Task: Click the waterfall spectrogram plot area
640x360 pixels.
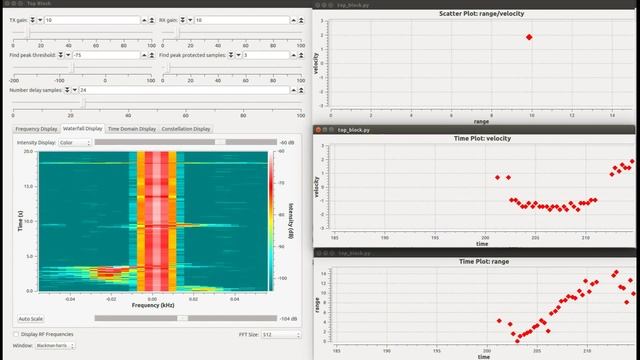Action: (x=153, y=221)
